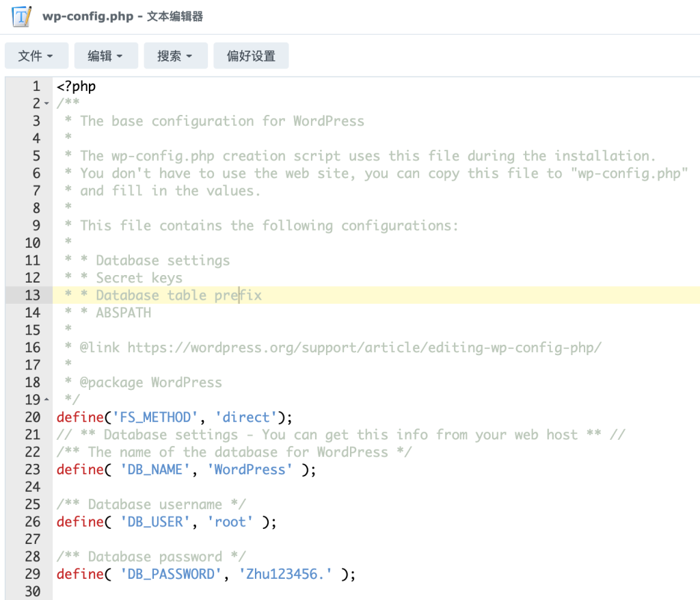Image resolution: width=700 pixels, height=600 pixels.
Task: Click the 'Secret keys' comment text
Action: tap(139, 278)
